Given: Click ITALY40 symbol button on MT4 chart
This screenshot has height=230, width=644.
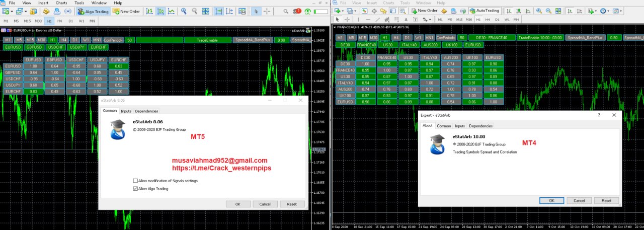Looking at the screenshot, I should (x=410, y=45).
